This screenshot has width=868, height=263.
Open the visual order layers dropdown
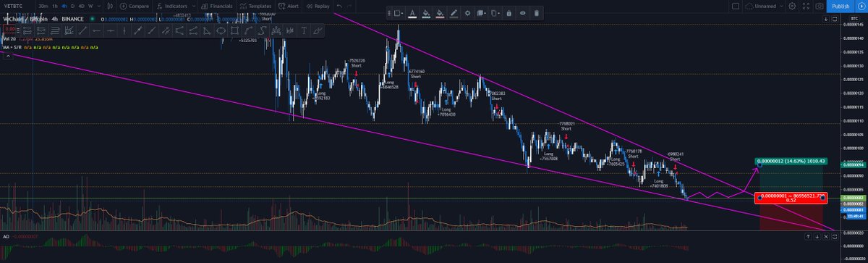pyautogui.click(x=482, y=13)
